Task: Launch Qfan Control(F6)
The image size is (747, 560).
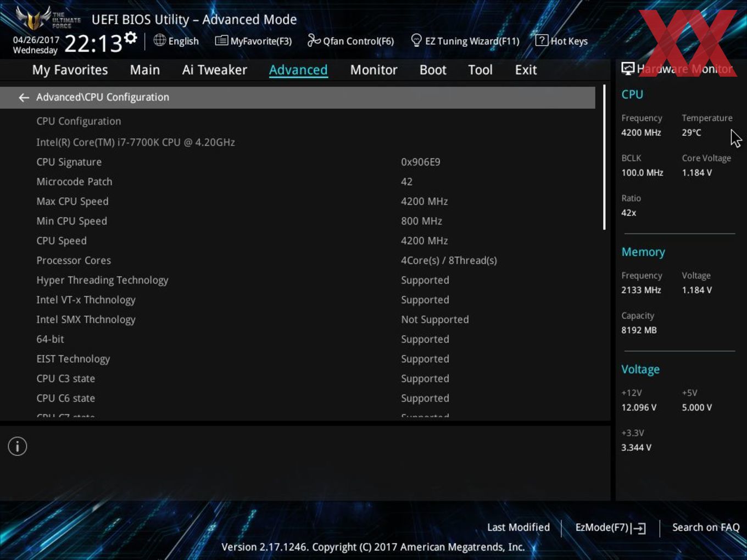Action: (x=350, y=41)
